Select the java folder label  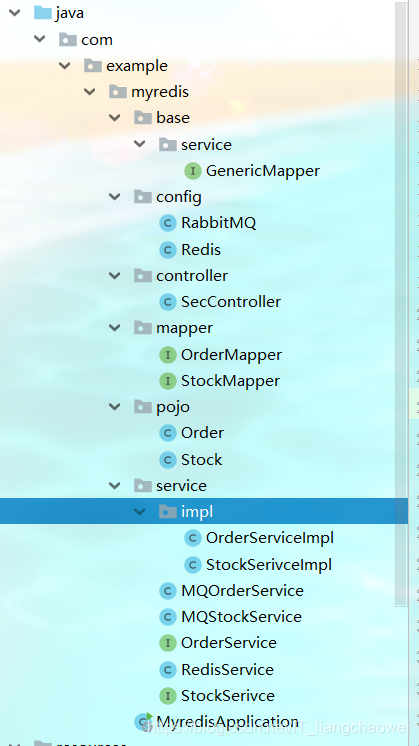pos(69,13)
